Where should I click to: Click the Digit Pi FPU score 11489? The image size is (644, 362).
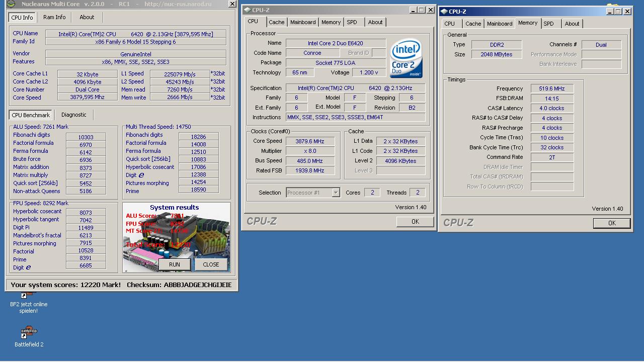point(86,228)
